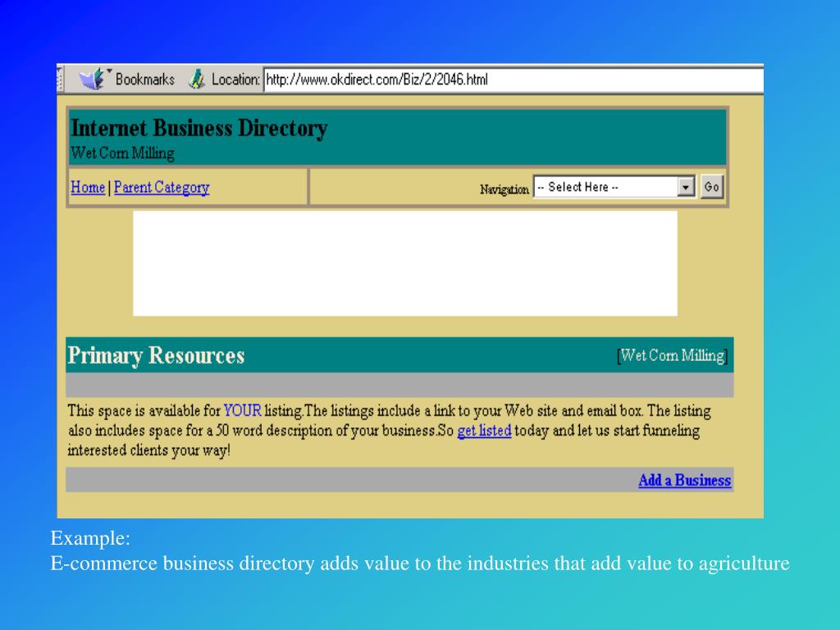Click the '[Wet Corn Milling]' label
Screen dimensions: 840x630
pyautogui.click(x=673, y=356)
